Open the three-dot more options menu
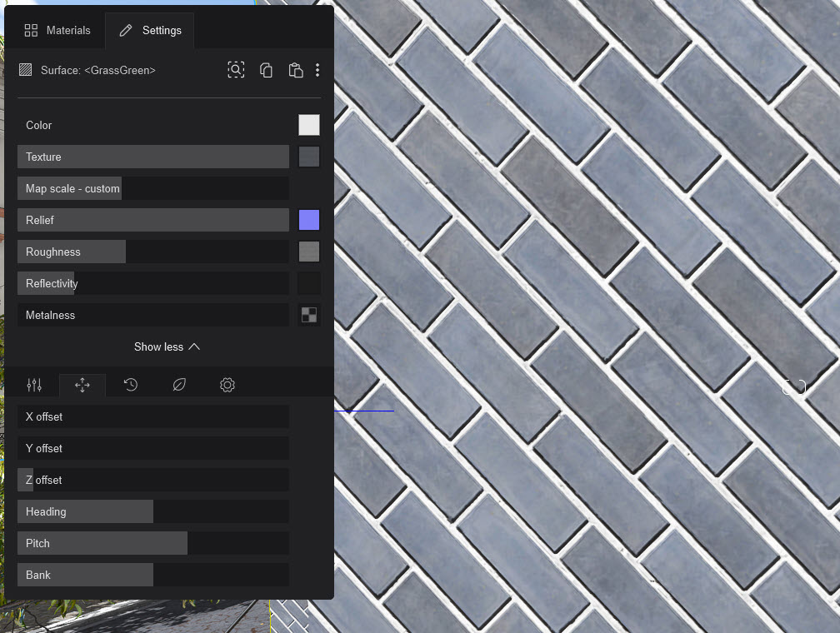Viewport: 840px width, 633px height. (x=317, y=70)
